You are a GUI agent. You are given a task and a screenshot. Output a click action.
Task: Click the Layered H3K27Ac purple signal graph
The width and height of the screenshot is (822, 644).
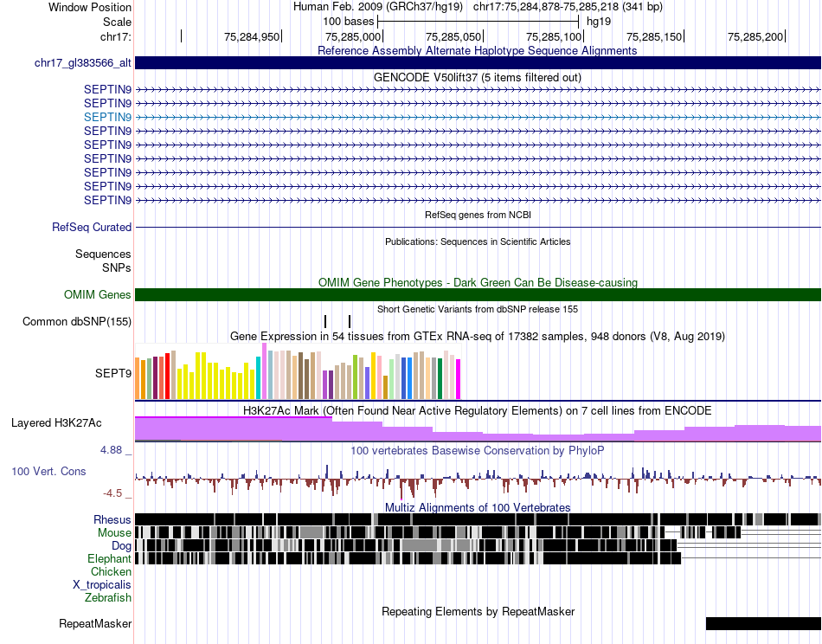(x=478, y=429)
